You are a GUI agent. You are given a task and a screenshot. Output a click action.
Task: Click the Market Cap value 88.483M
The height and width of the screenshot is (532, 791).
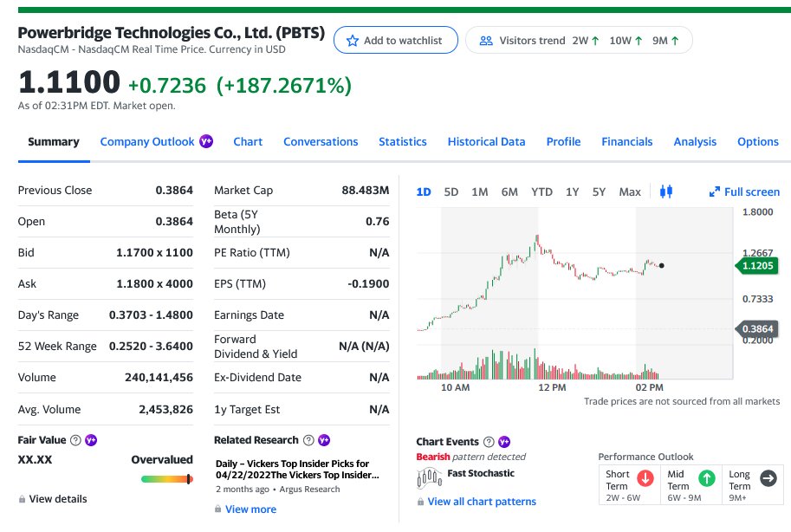[x=366, y=191]
